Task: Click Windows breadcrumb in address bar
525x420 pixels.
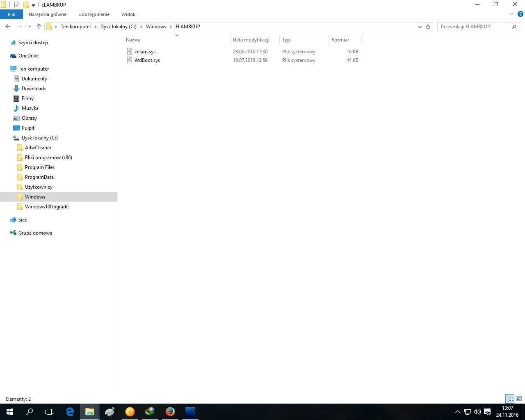Action: pyautogui.click(x=156, y=27)
